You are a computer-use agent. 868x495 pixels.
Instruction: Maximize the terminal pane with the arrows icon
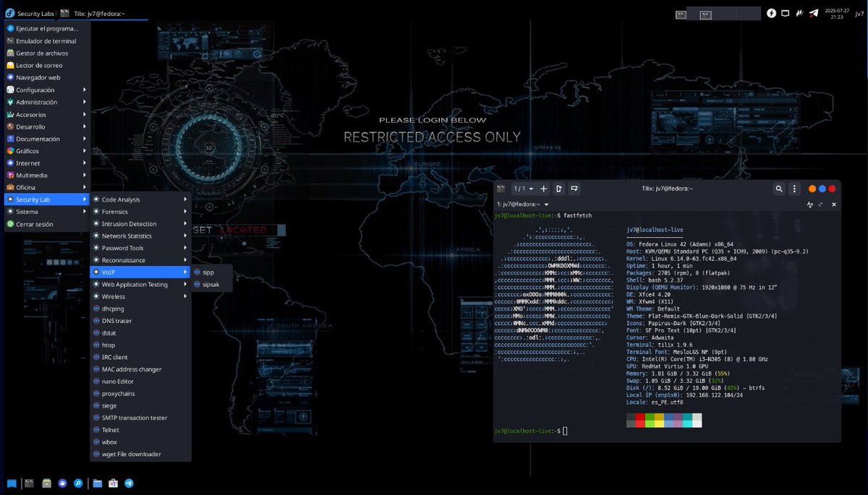820,205
